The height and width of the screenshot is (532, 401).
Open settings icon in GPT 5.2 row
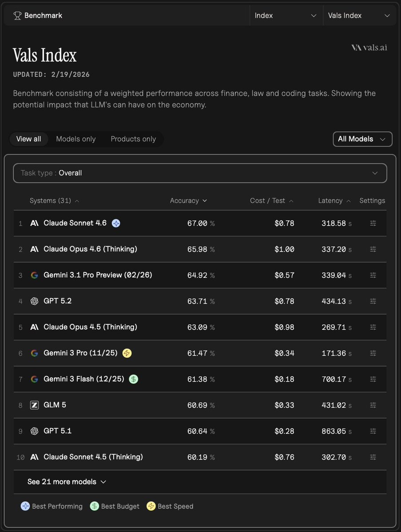[373, 301]
